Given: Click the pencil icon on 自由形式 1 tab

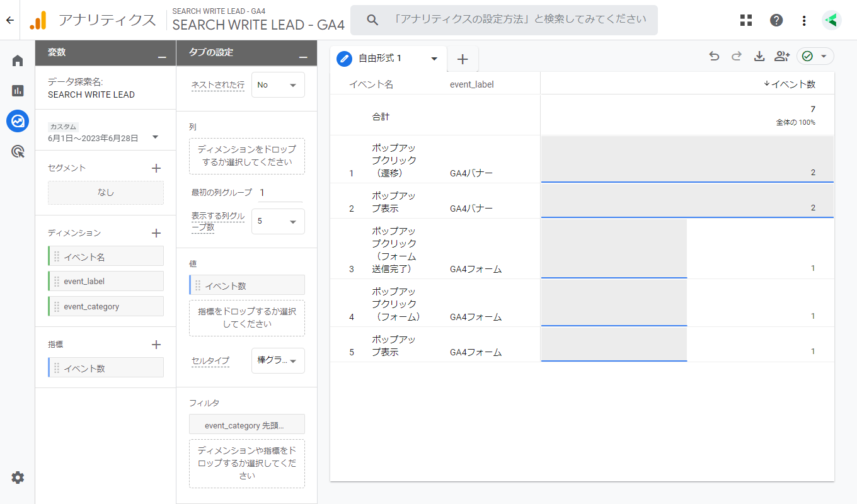Looking at the screenshot, I should 345,59.
